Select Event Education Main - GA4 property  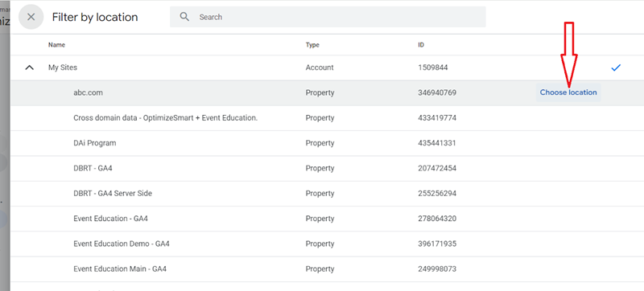pos(120,269)
